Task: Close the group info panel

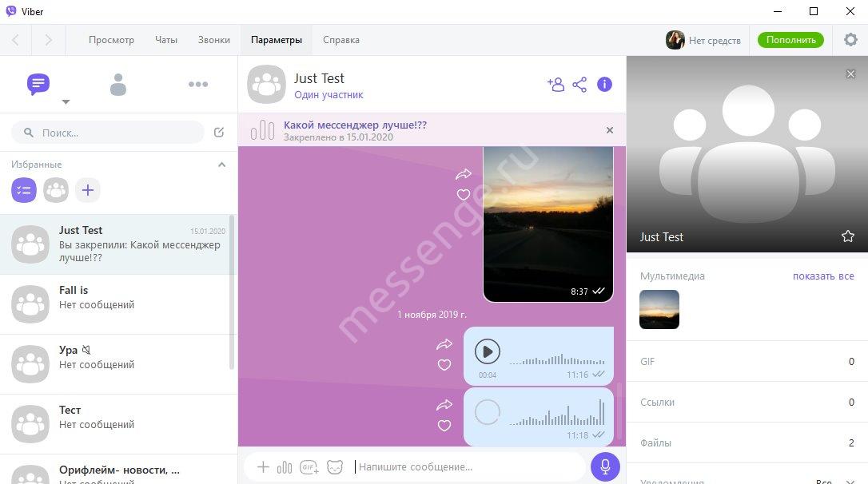Action: (x=851, y=74)
